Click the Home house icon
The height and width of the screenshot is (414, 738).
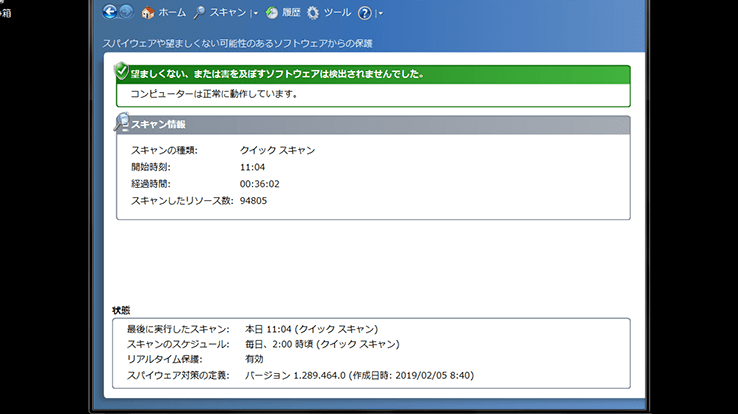(x=148, y=13)
